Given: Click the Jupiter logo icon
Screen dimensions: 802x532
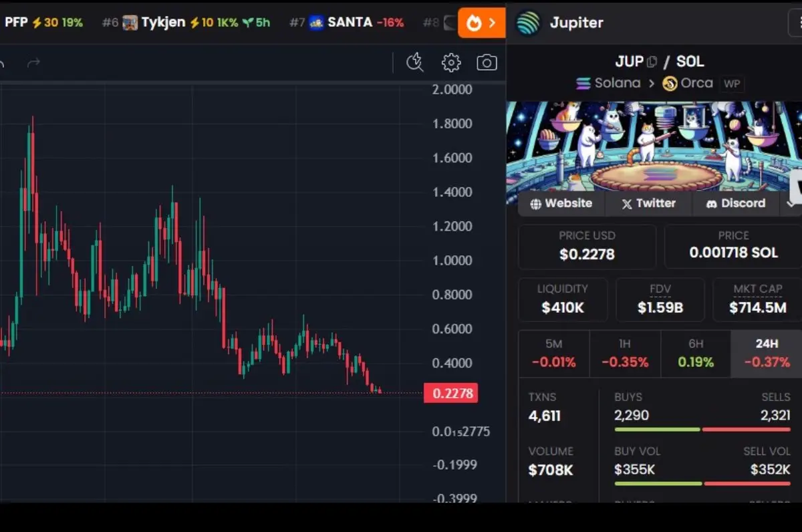Looking at the screenshot, I should [x=528, y=23].
